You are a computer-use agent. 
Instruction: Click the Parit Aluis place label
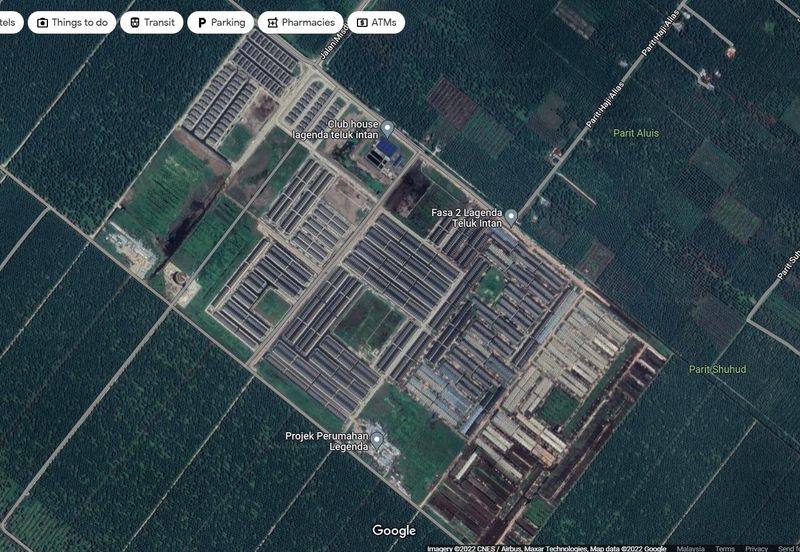pyautogui.click(x=636, y=133)
